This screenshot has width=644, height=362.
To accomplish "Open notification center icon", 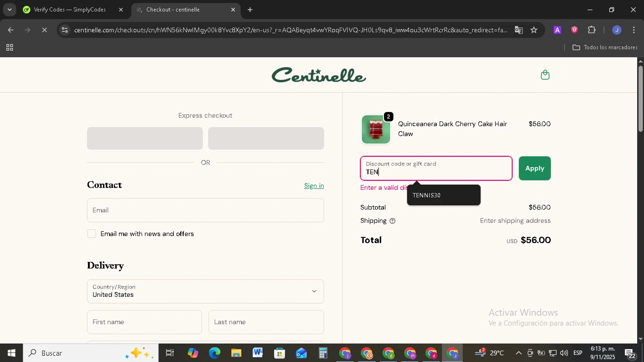I will [x=630, y=353].
